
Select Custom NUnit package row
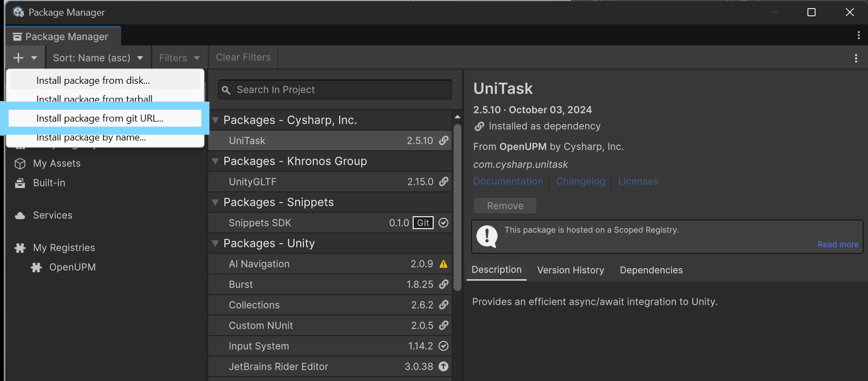click(x=330, y=325)
